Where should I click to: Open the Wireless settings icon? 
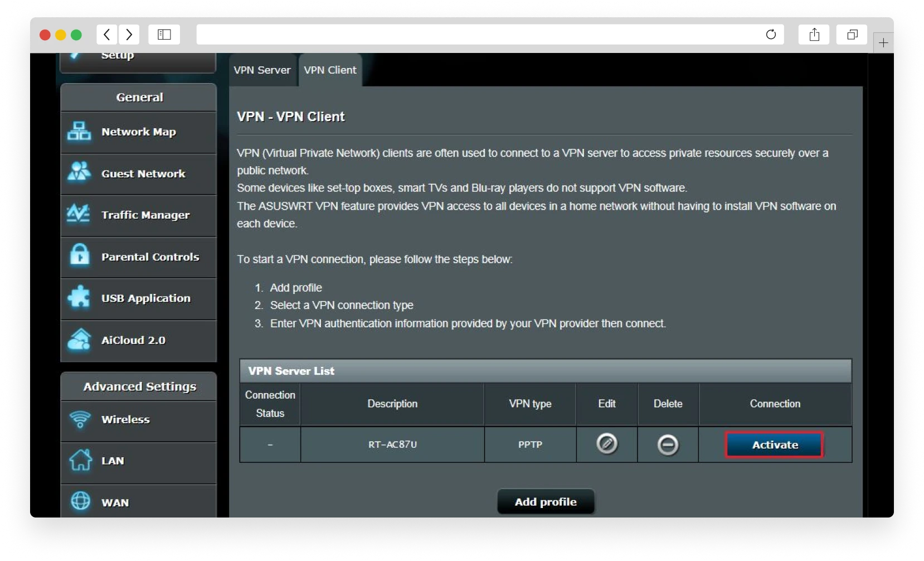pyautogui.click(x=81, y=420)
